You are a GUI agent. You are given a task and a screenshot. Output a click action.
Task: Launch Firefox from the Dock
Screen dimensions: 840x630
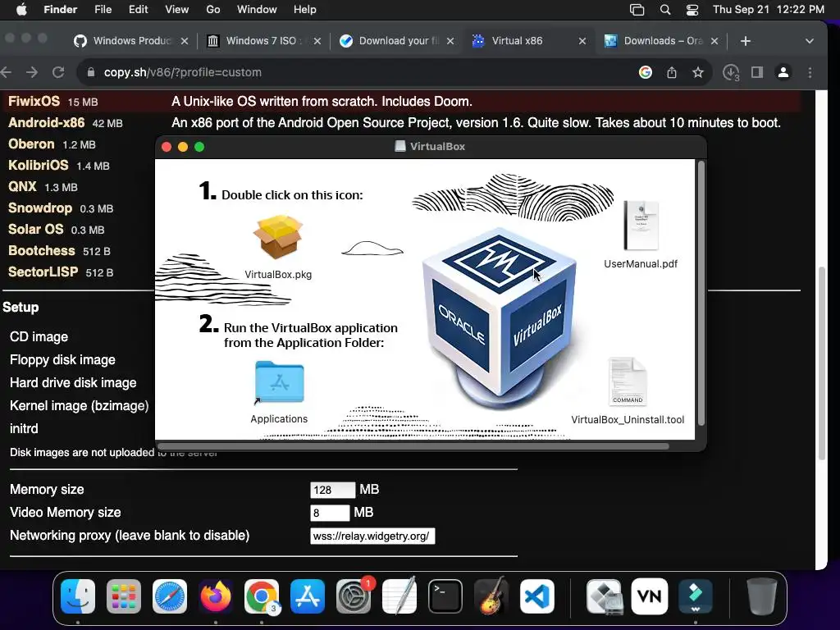216,596
